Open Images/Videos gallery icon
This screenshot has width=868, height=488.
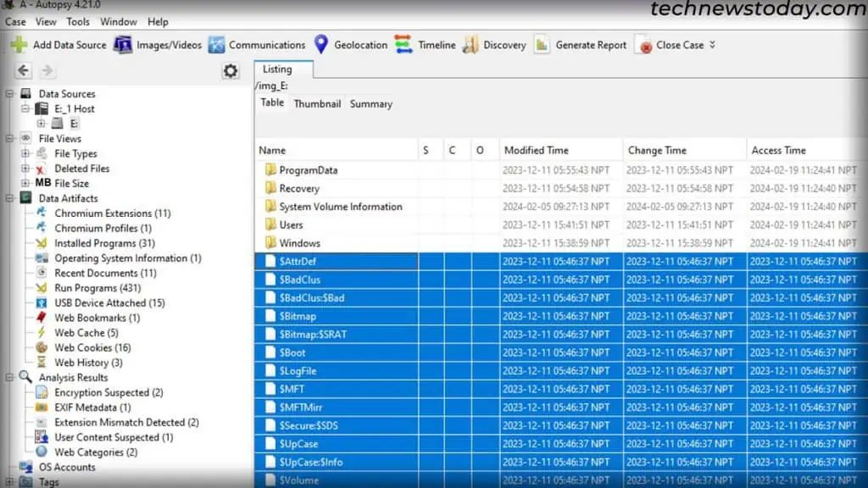coord(122,45)
